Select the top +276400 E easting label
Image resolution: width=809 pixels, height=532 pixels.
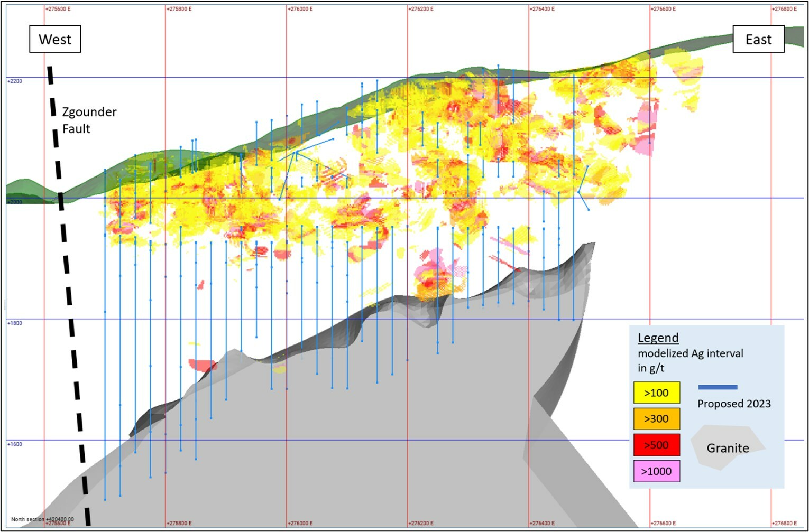[x=543, y=9]
